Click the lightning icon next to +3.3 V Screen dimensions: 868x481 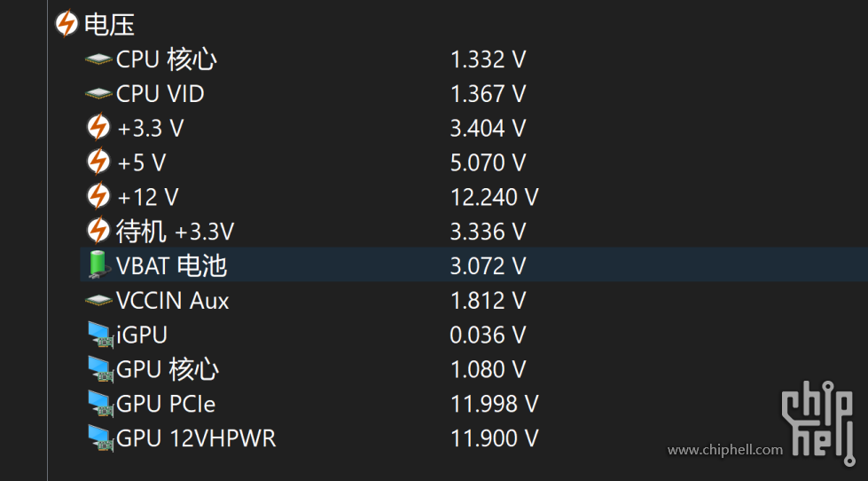pos(98,128)
